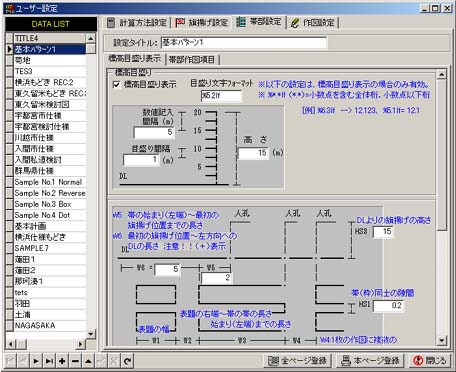
Task: Click the 全ページ登録 button
Action: pos(298,361)
